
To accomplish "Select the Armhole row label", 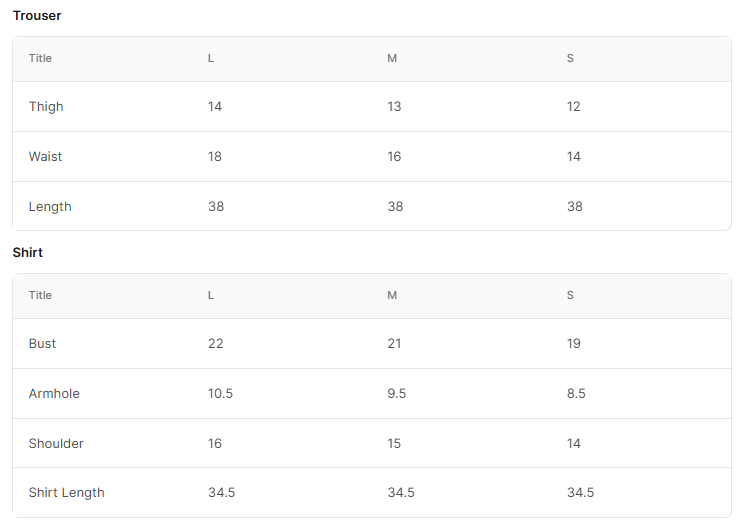I will pyautogui.click(x=54, y=394).
